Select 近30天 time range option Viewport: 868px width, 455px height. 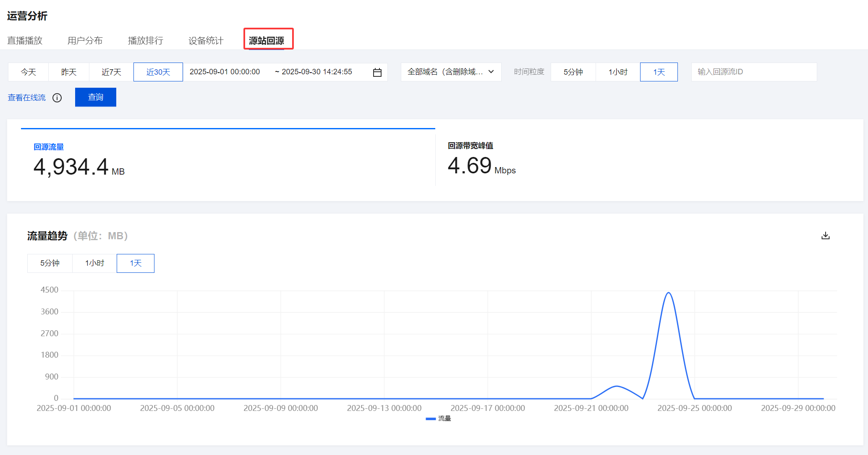pos(158,72)
